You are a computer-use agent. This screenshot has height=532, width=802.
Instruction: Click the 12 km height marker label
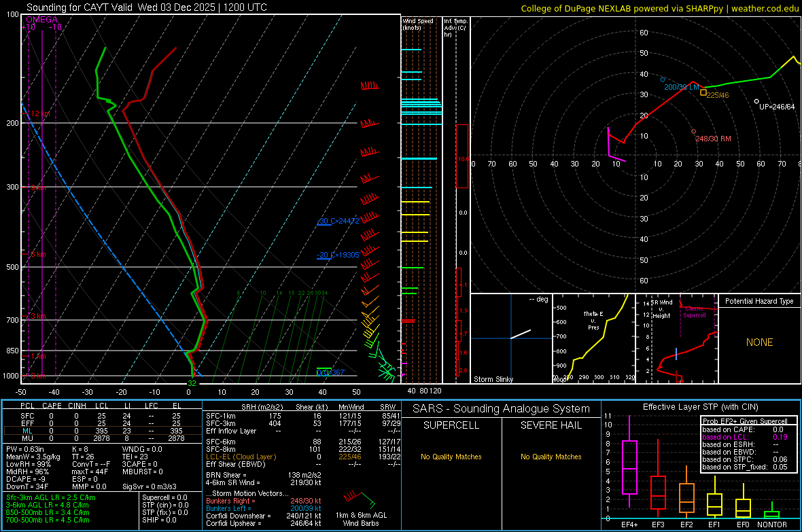pyautogui.click(x=40, y=113)
